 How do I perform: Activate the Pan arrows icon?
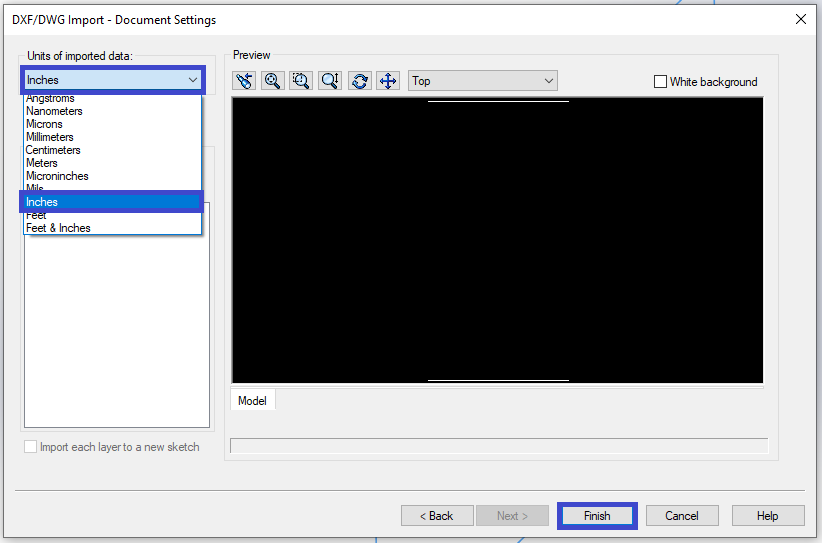(x=388, y=81)
